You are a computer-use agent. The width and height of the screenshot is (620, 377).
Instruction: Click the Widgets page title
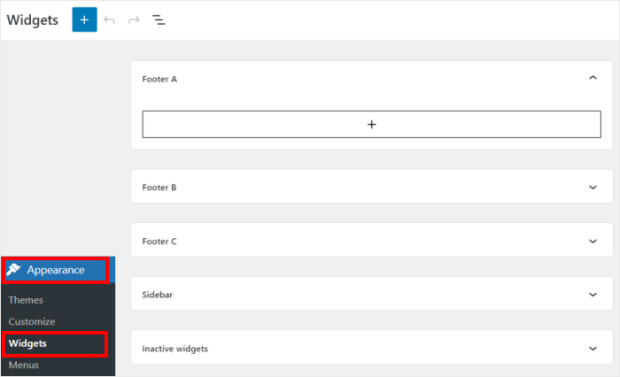(x=32, y=20)
